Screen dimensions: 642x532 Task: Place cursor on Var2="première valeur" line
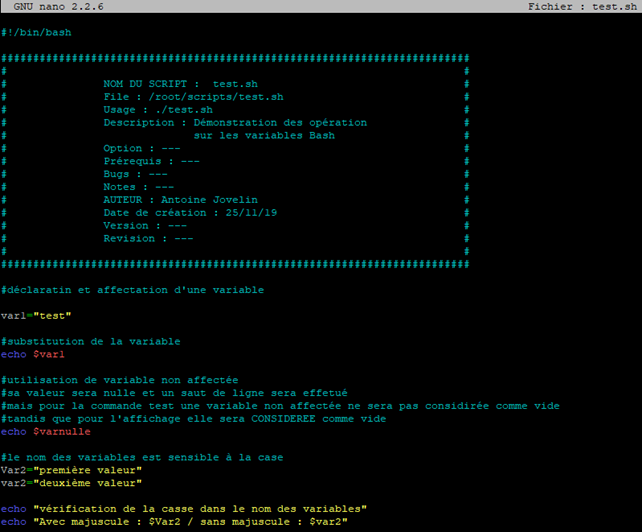[75, 470]
